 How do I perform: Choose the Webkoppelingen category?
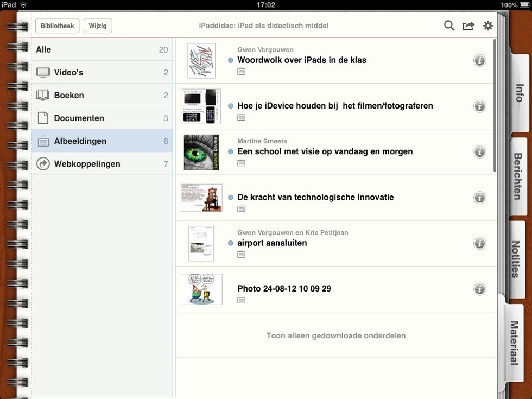pyautogui.click(x=102, y=163)
